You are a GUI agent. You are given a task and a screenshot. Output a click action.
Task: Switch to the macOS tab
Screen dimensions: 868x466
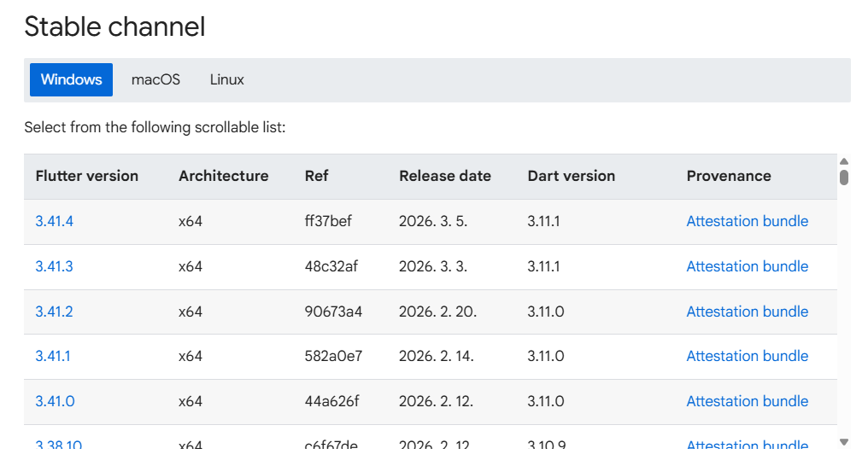(155, 79)
